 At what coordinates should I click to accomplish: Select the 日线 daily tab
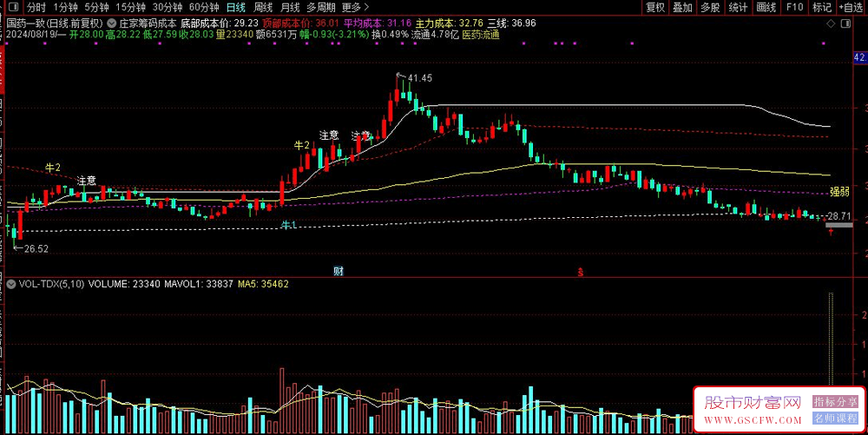(236, 7)
